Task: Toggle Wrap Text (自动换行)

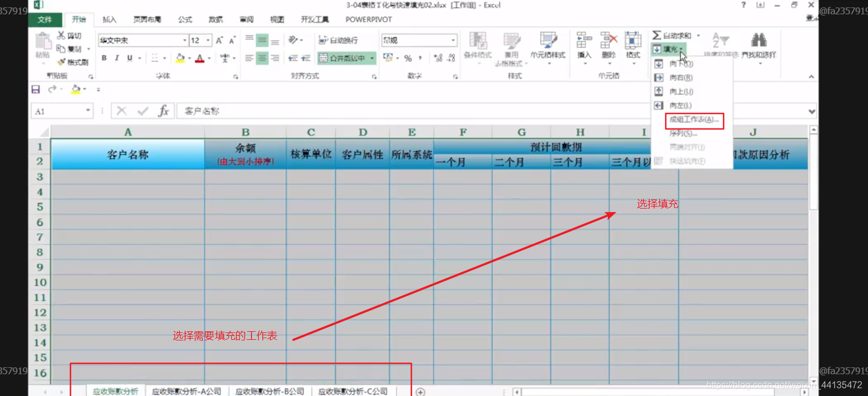Action: click(x=338, y=40)
